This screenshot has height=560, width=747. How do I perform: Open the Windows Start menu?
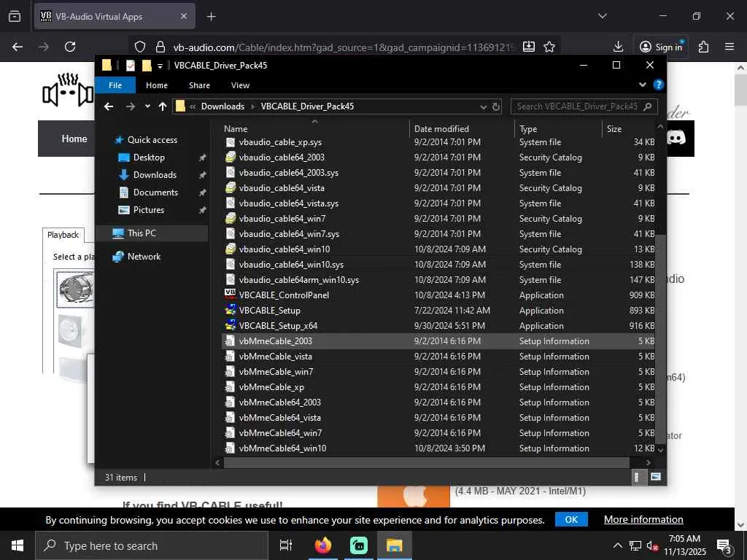pos(18,545)
